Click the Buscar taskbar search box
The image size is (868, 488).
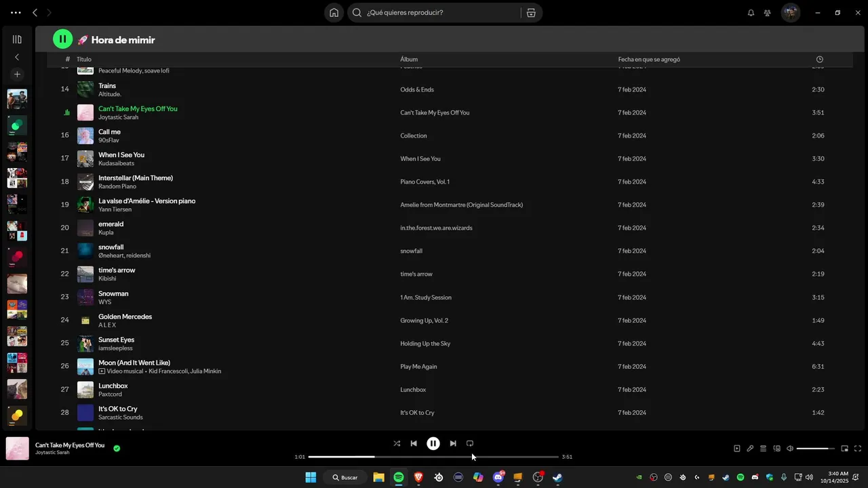click(x=344, y=477)
